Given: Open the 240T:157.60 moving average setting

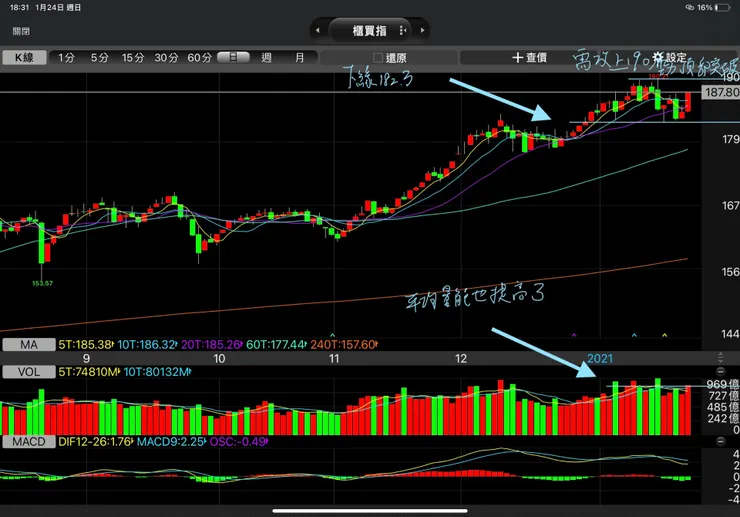Looking at the screenshot, I should (344, 345).
